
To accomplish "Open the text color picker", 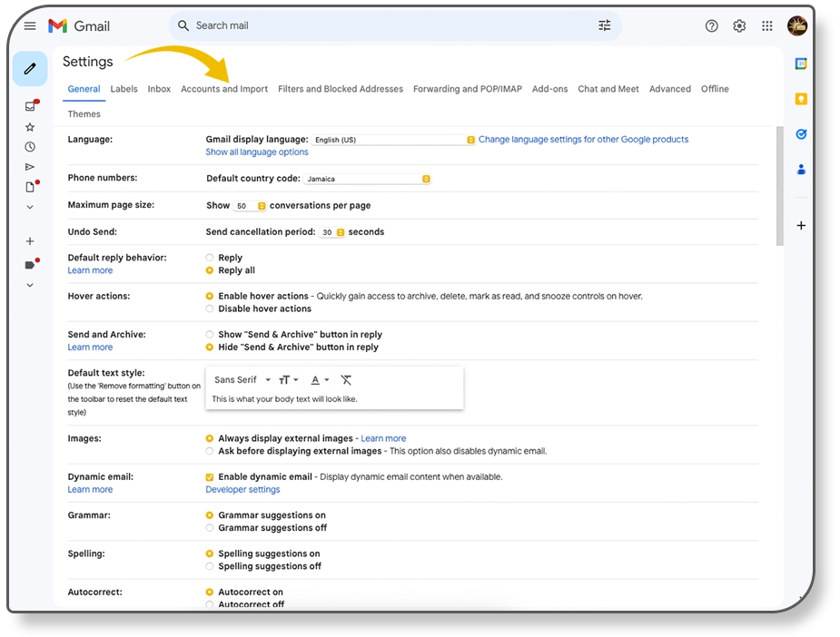I will pyautogui.click(x=320, y=380).
